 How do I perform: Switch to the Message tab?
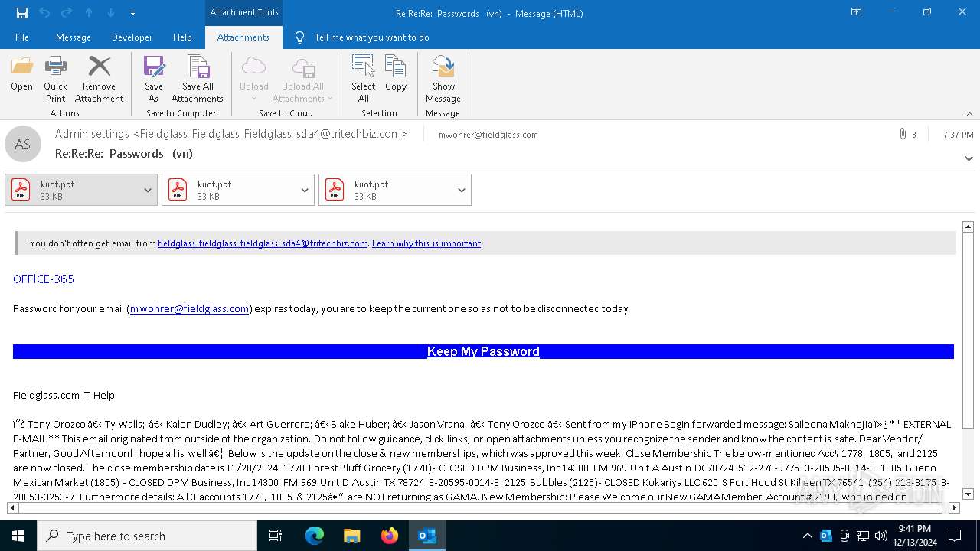(x=73, y=37)
